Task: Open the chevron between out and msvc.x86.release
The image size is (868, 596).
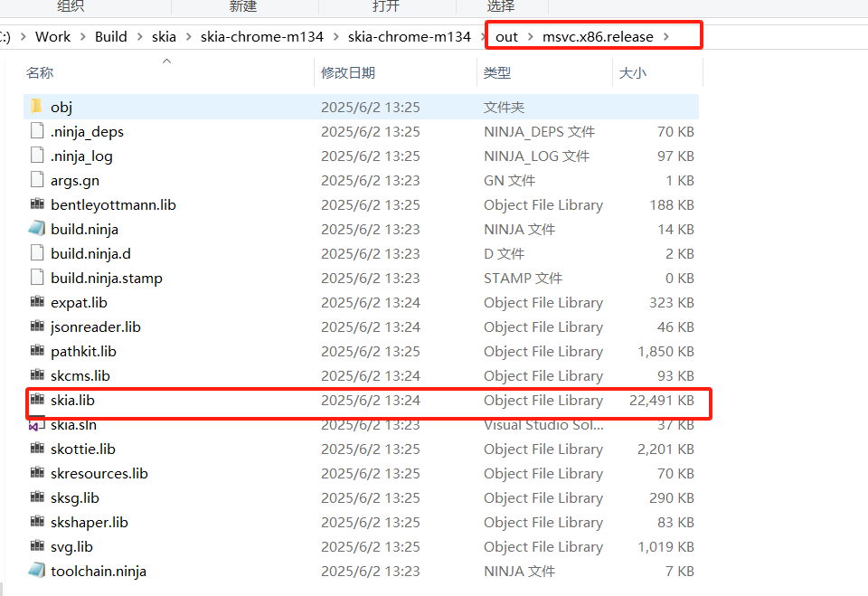Action: click(530, 37)
